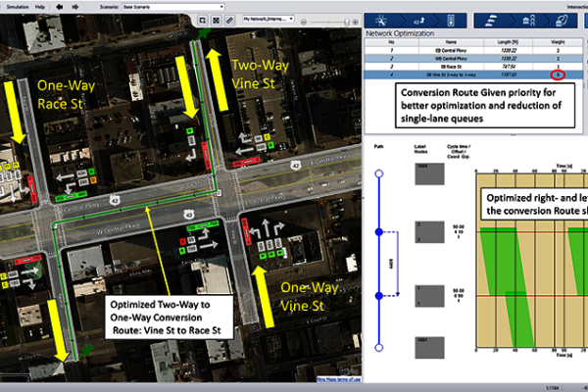Go back with the left arrow
The image size is (588, 392).
click(x=59, y=7)
